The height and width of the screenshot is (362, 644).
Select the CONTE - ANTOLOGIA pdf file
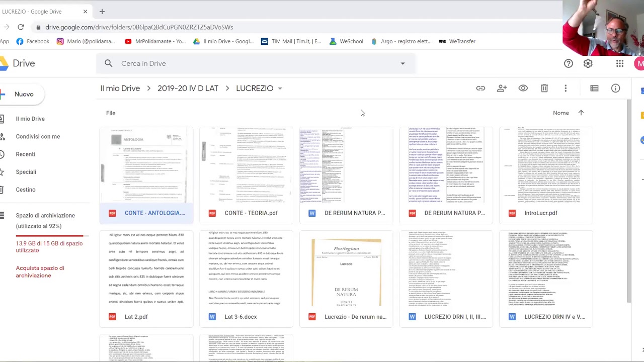click(146, 175)
